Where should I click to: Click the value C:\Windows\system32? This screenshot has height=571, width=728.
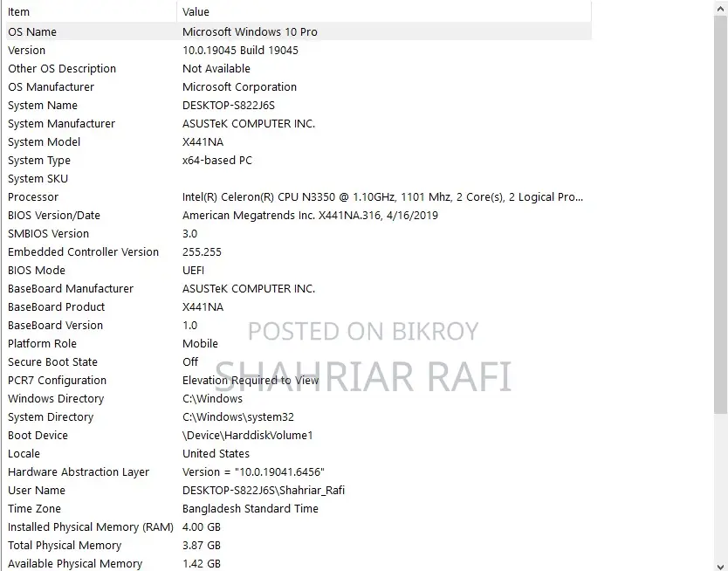tap(238, 416)
